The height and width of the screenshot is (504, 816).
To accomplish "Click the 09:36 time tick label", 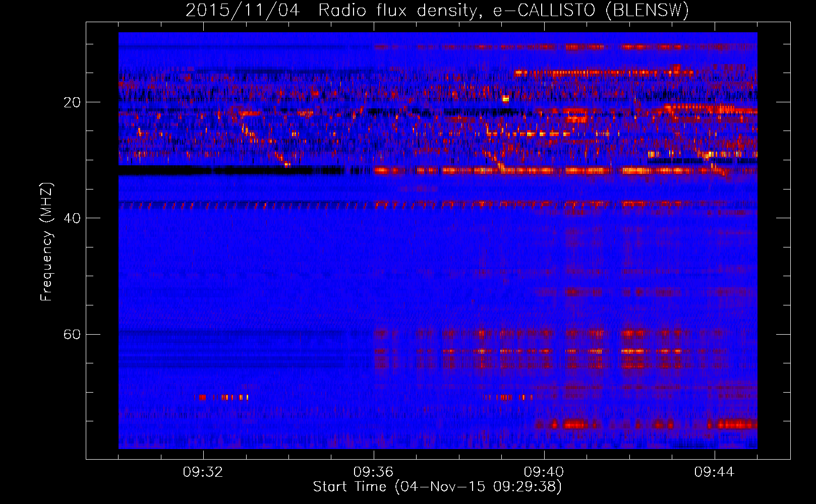I will click(x=374, y=472).
